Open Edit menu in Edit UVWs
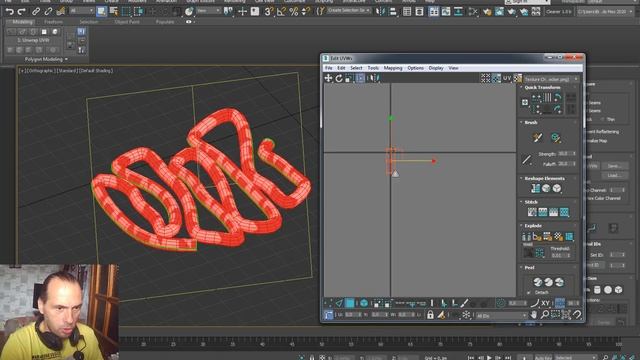Screen dimensions: 640x360 click(341, 68)
